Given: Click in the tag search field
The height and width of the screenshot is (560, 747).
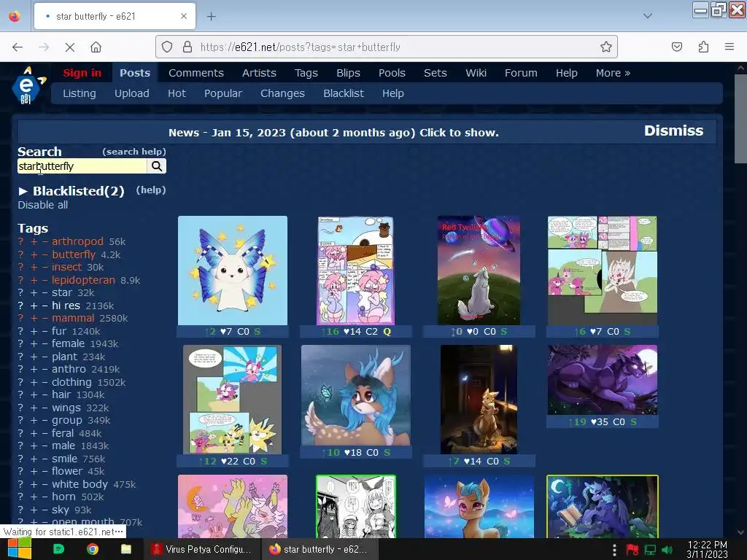Looking at the screenshot, I should coord(82,166).
